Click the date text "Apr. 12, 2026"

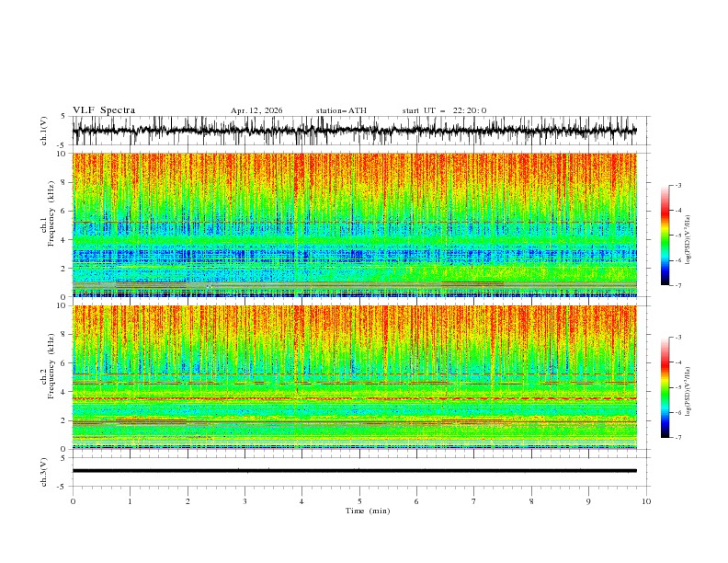pos(256,110)
